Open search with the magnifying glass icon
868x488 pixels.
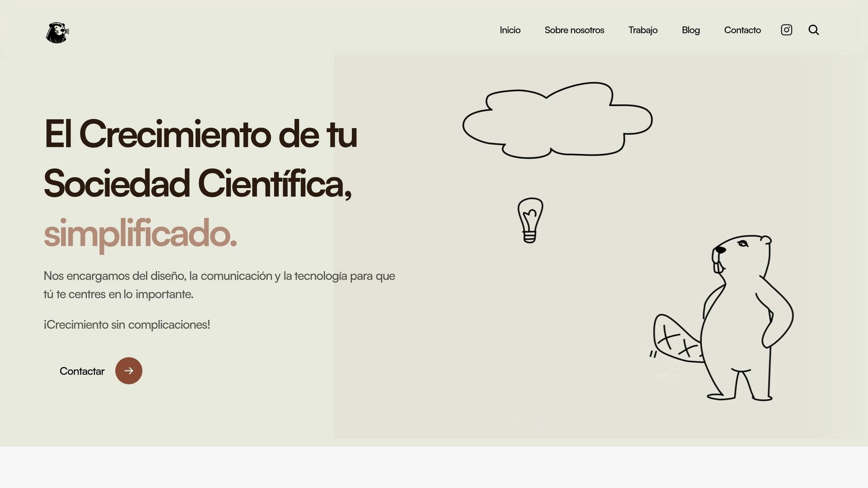[x=813, y=30]
